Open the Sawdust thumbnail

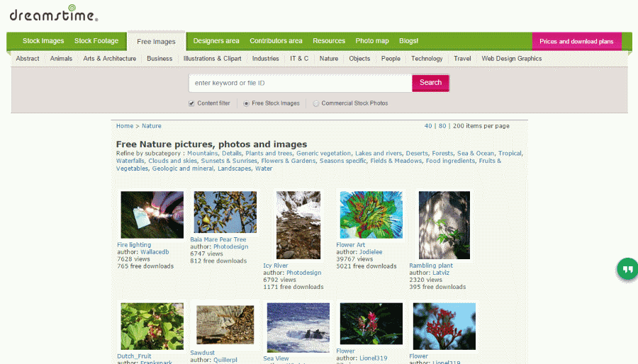pos(225,324)
